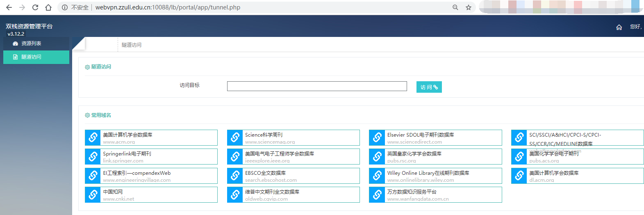The height and width of the screenshot is (215, 644).
Task: Click the address bar URL
Action: coord(168,7)
